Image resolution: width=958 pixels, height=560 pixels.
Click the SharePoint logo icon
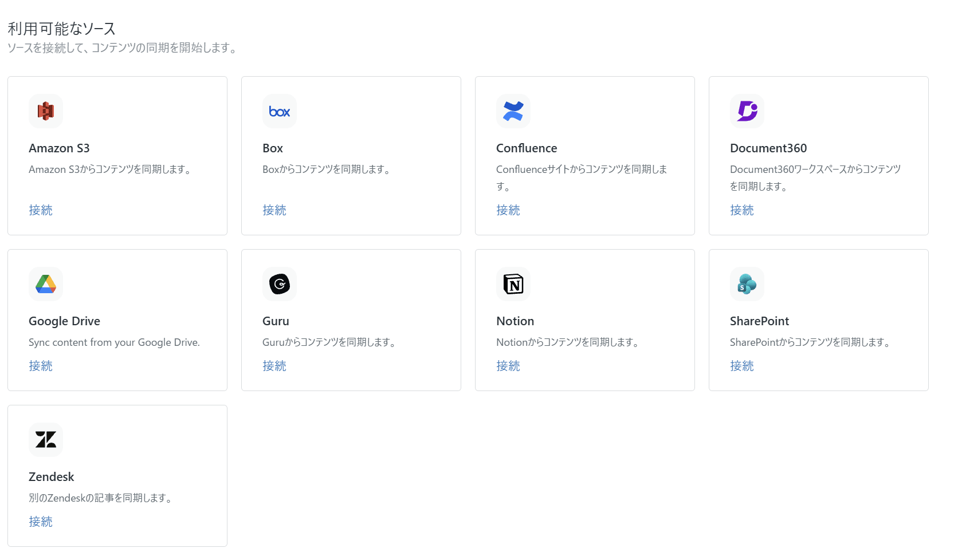[747, 284]
